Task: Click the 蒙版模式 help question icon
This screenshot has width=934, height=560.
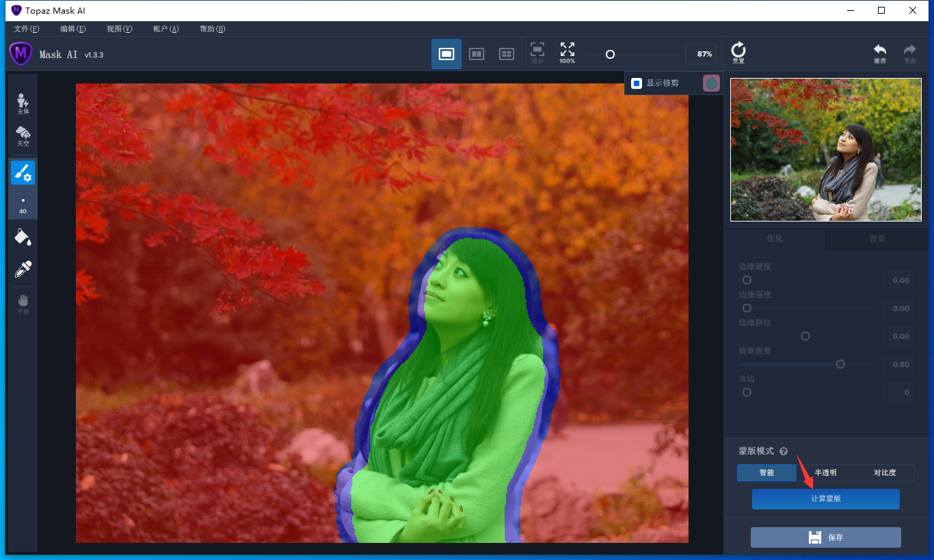Action: (x=784, y=452)
